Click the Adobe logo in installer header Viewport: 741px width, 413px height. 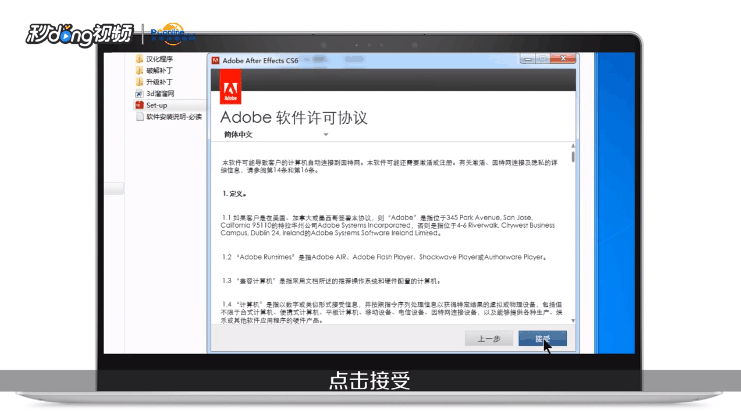click(x=231, y=87)
